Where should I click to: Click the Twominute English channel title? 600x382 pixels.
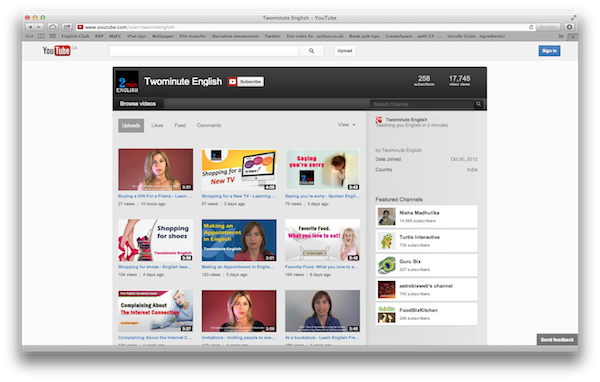183,82
